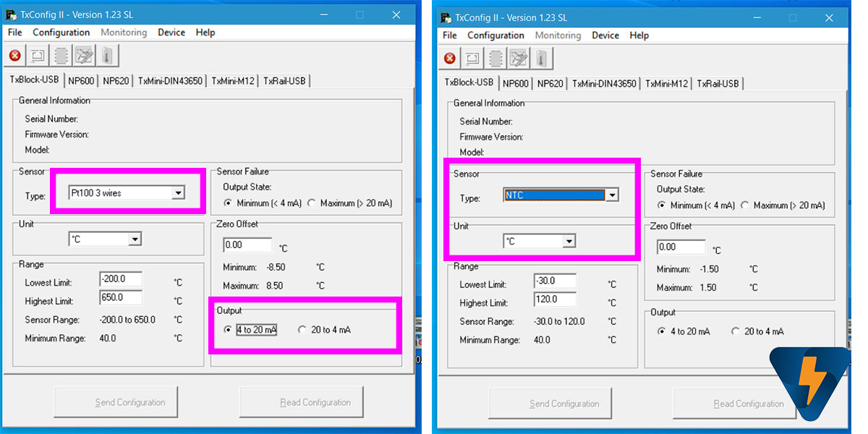The width and height of the screenshot is (868, 434).
Task: Open the °C Unit dropdown in left window
Action: click(x=135, y=239)
